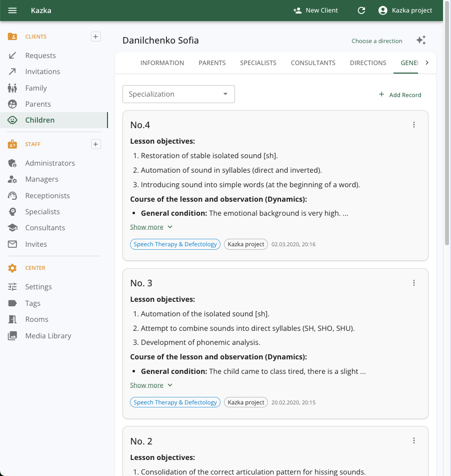Expand Show more on record No. 3
Image resolution: width=451 pixels, height=476 pixels.
[x=151, y=385]
